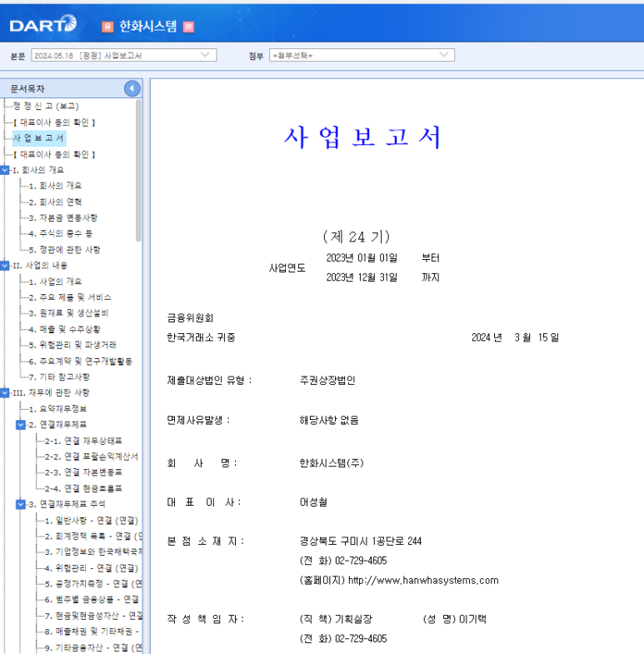This screenshot has height=654, width=644.
Task: Open the 본문 document version dropdown
Action: [x=124, y=55]
